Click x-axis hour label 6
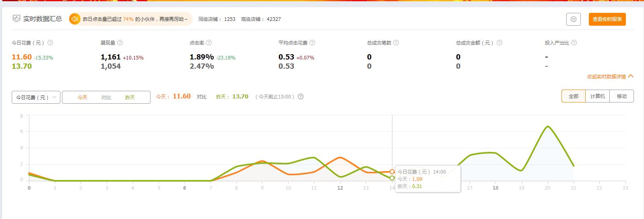Viewport: 644px width, 219px height. [184, 188]
